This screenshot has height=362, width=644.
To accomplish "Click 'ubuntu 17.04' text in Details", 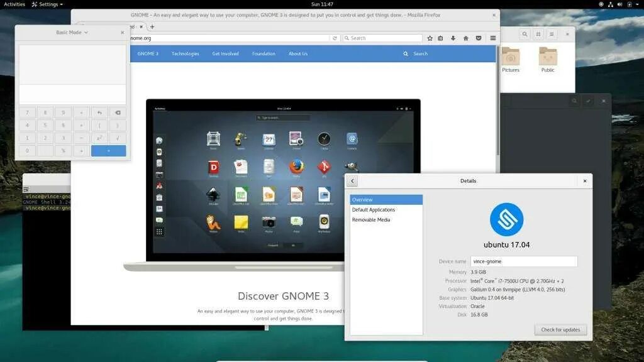I will [506, 244].
